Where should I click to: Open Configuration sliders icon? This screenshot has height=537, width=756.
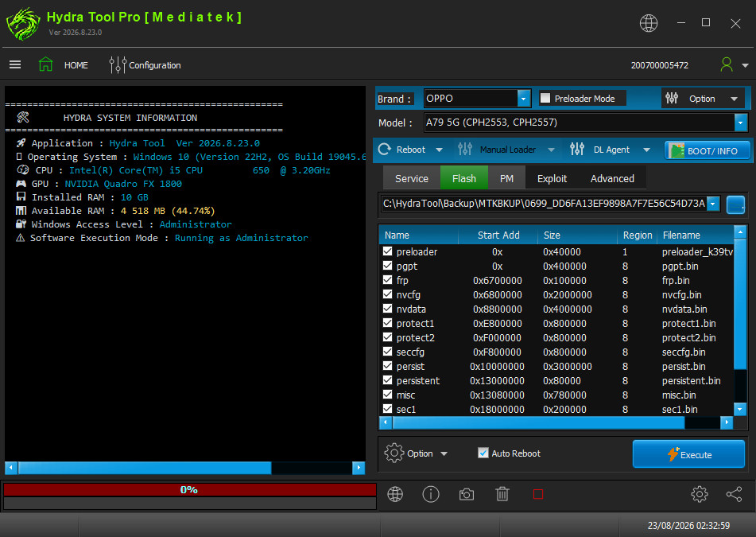[x=118, y=64]
